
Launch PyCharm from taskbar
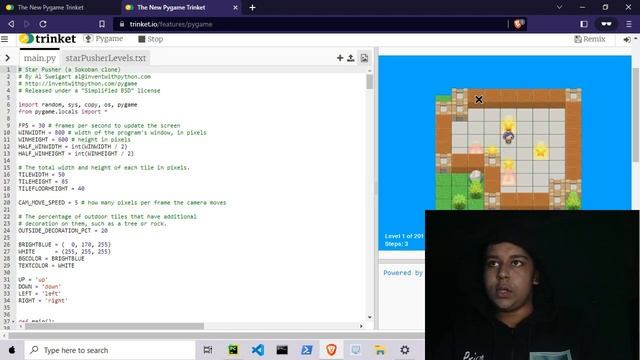233,350
